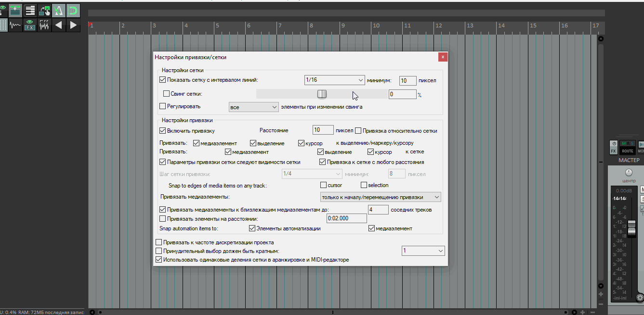The height and width of the screenshot is (315, 644).
Task: Close the "Настройки привязки/сетки" dialog
Action: [x=443, y=57]
